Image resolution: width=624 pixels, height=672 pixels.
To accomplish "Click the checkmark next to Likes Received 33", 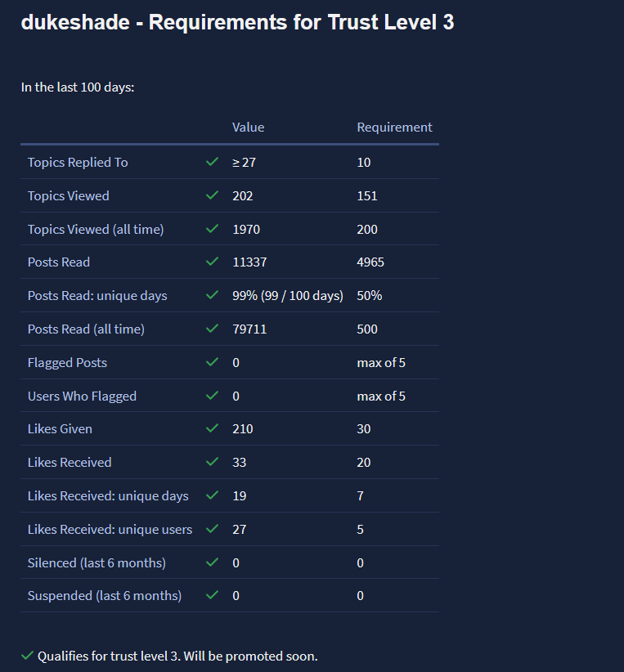I will [x=213, y=462].
